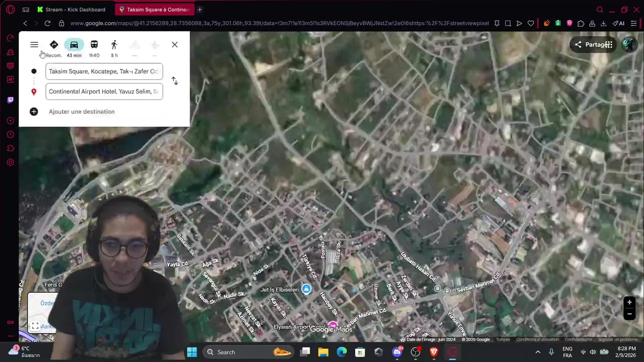This screenshot has width=644, height=362.
Task: Click the Jet İş Elbiseleri shop marker
Action: 306,289
